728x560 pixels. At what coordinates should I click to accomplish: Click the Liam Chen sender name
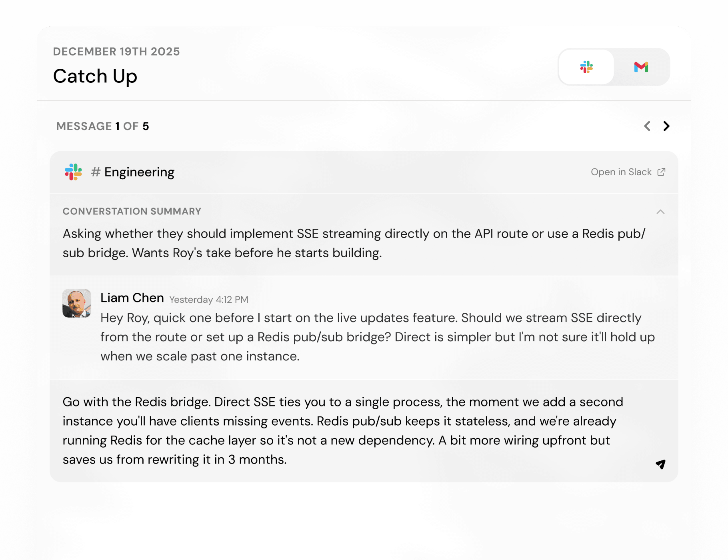coord(132,298)
